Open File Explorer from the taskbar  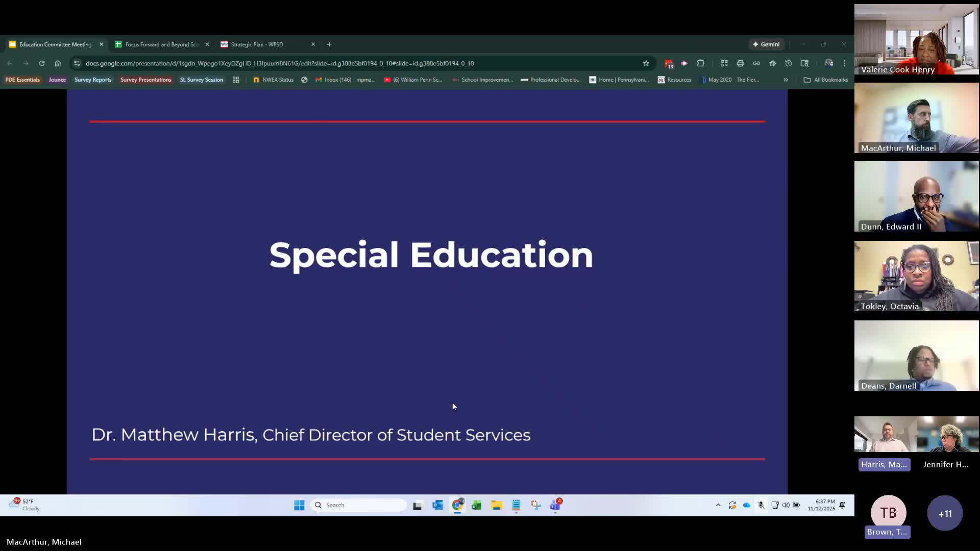[496, 505]
